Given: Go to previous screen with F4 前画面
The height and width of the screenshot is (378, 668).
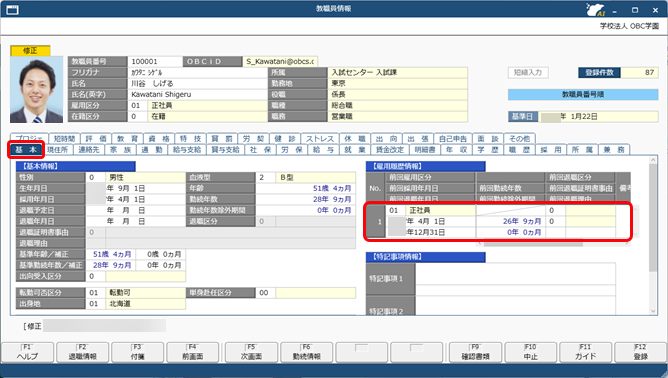Looking at the screenshot, I should point(193,352).
